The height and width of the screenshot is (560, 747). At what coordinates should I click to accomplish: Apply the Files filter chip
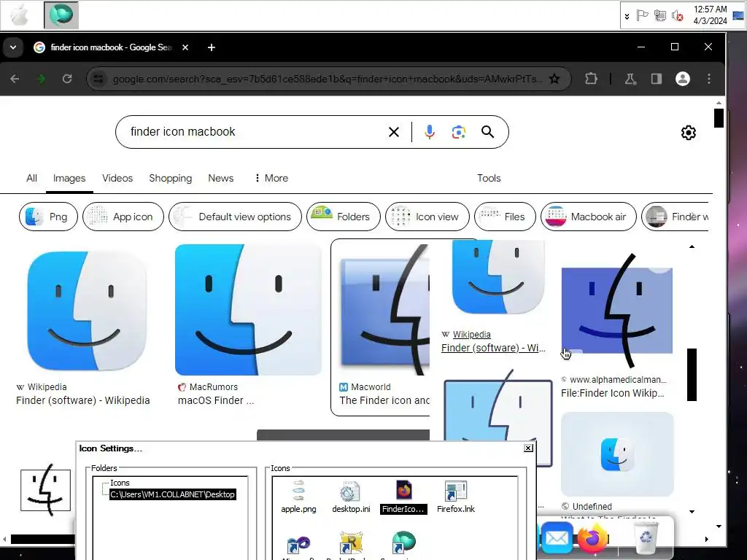pos(505,217)
